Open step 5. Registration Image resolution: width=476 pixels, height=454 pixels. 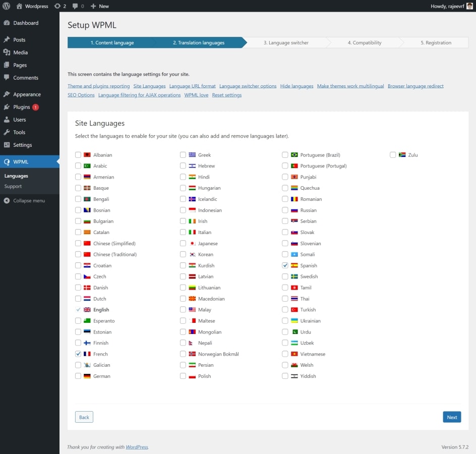pyautogui.click(x=436, y=43)
